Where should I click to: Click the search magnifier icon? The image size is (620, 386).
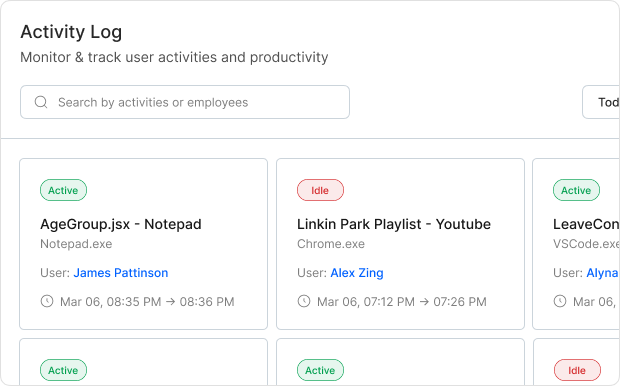pyautogui.click(x=41, y=102)
